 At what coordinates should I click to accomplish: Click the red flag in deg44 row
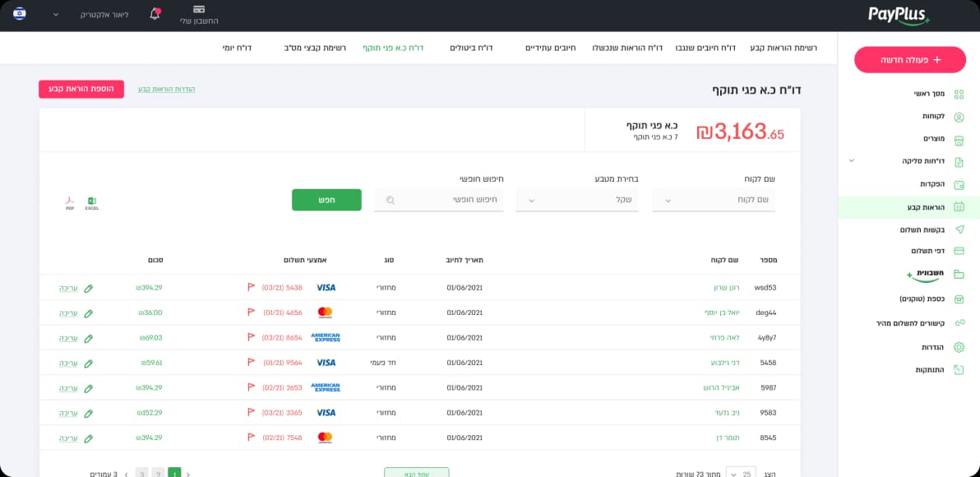[252, 312]
